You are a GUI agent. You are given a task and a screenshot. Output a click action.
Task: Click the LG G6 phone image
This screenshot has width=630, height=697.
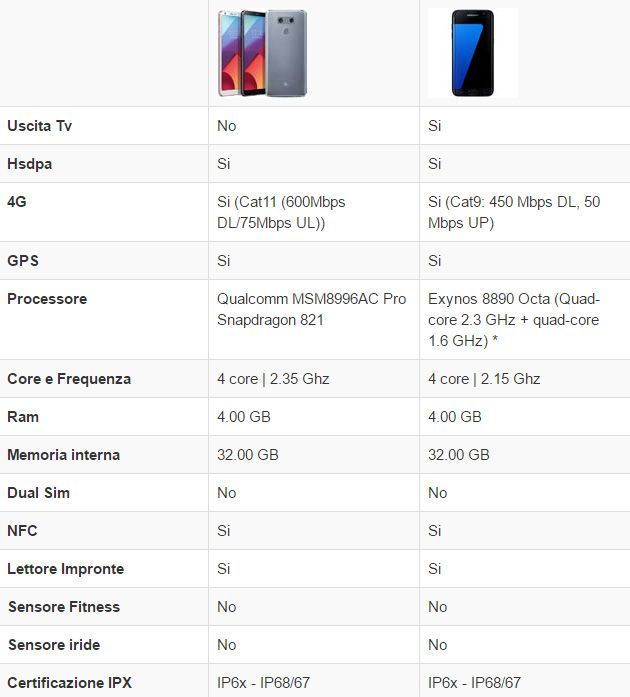pos(263,54)
